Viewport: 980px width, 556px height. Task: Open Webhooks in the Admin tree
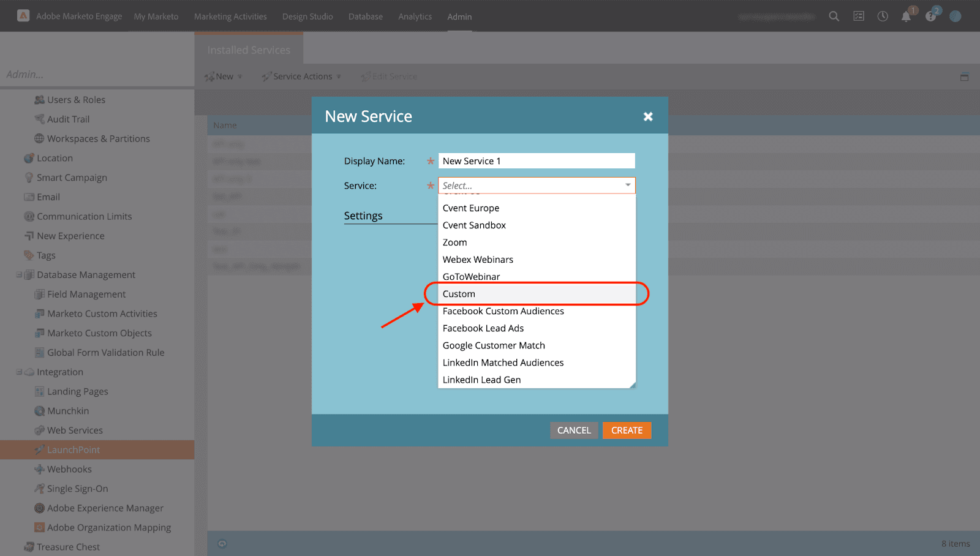(69, 469)
